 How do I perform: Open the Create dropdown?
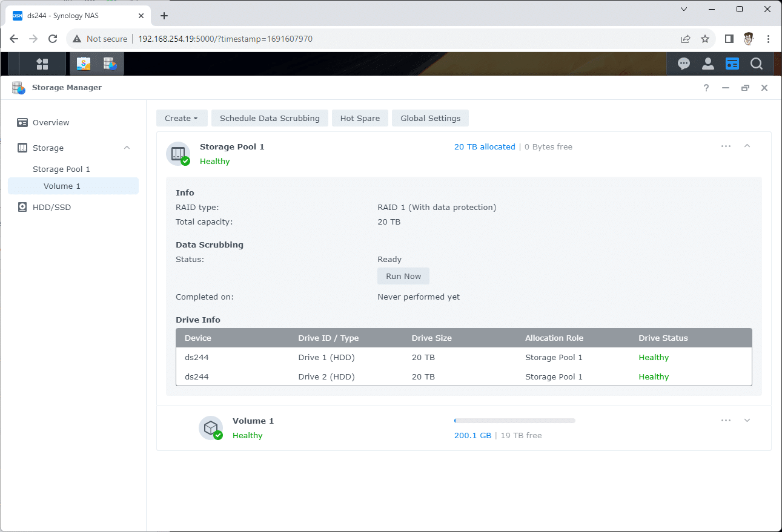click(182, 118)
